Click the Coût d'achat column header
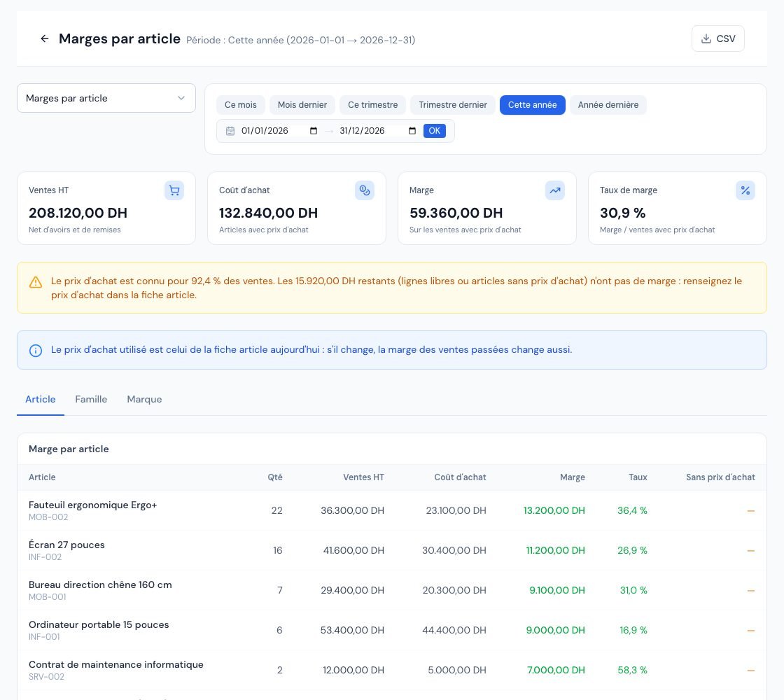 460,477
